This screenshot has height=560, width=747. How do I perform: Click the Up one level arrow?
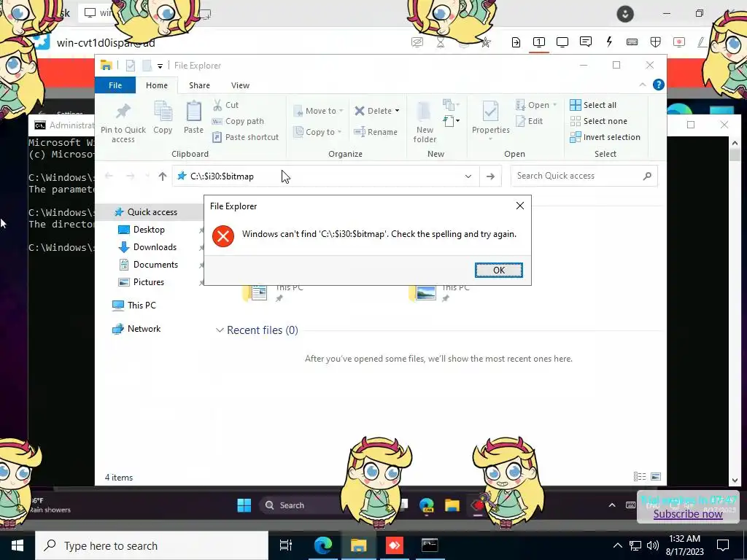pos(163,176)
